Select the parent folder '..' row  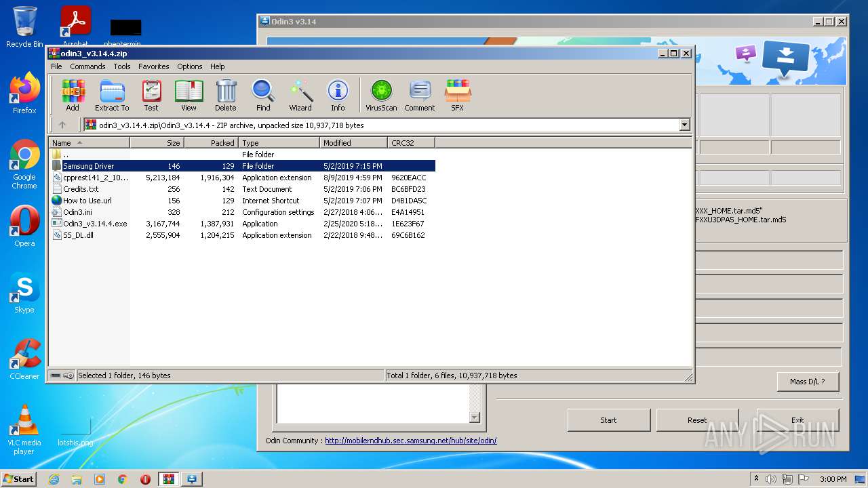(x=243, y=155)
